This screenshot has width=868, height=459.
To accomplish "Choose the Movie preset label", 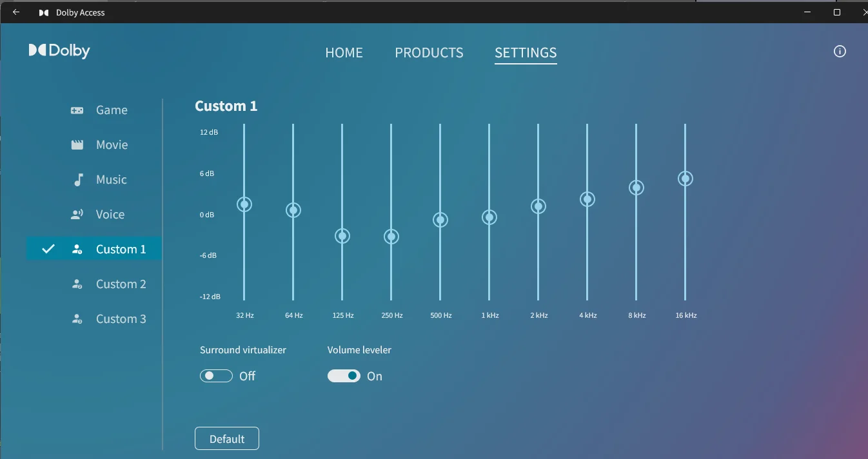I will click(112, 145).
